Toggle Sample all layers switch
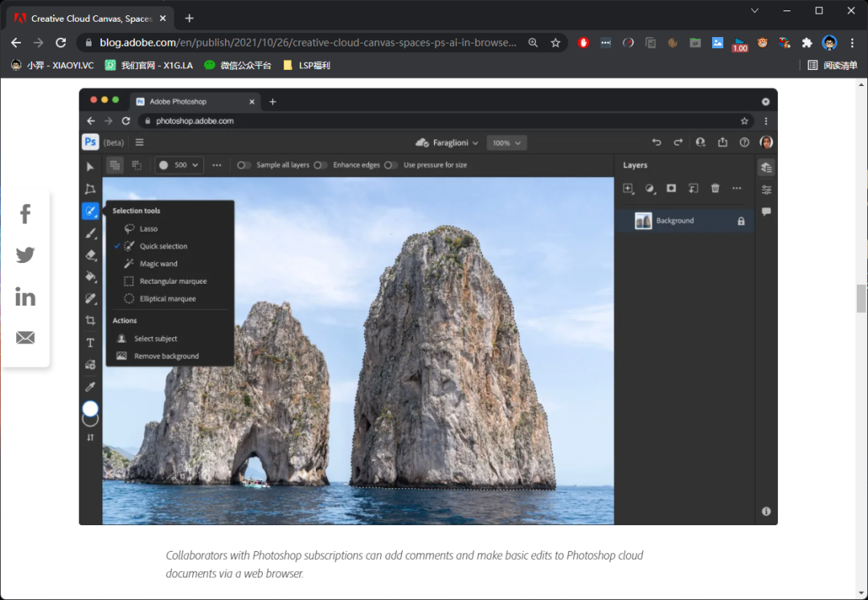Screen dimensions: 868x600 pos(244,165)
